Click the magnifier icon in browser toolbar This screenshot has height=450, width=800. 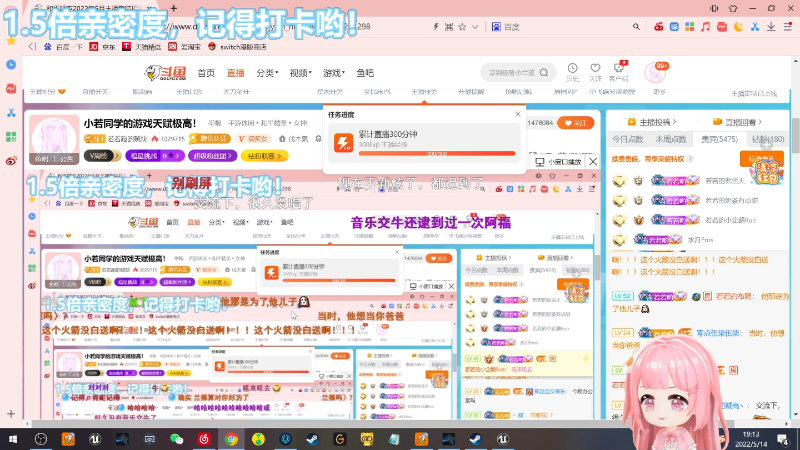[636, 27]
